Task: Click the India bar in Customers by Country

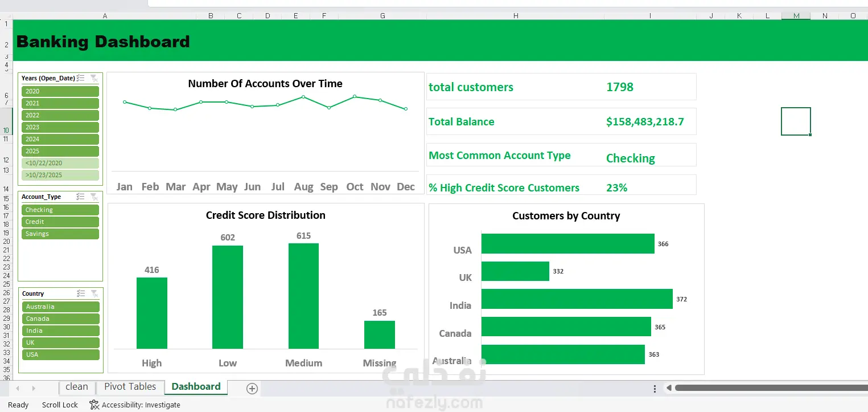Action: [x=577, y=299]
